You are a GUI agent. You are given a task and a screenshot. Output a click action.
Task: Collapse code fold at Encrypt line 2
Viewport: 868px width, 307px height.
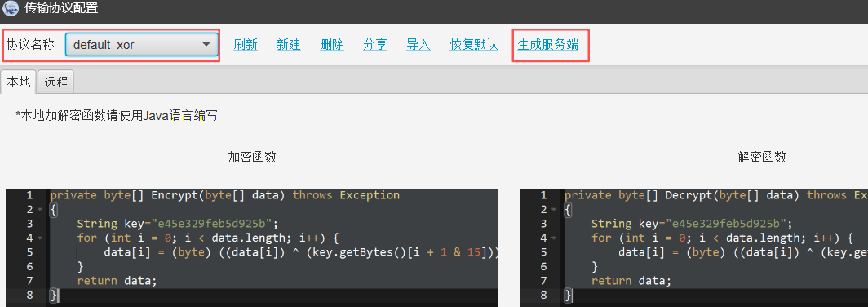(39, 210)
